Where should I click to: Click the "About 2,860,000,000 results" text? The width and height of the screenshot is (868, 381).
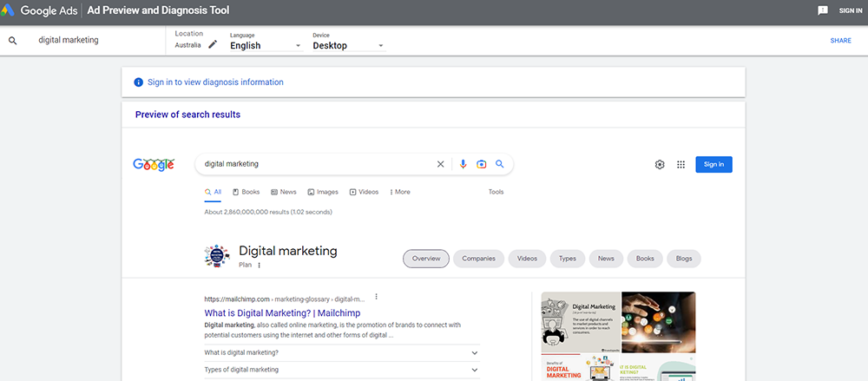click(268, 212)
